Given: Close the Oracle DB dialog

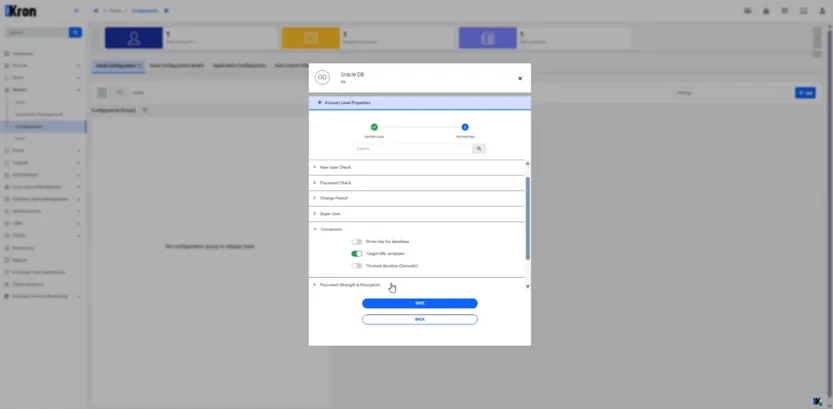Looking at the screenshot, I should [520, 79].
